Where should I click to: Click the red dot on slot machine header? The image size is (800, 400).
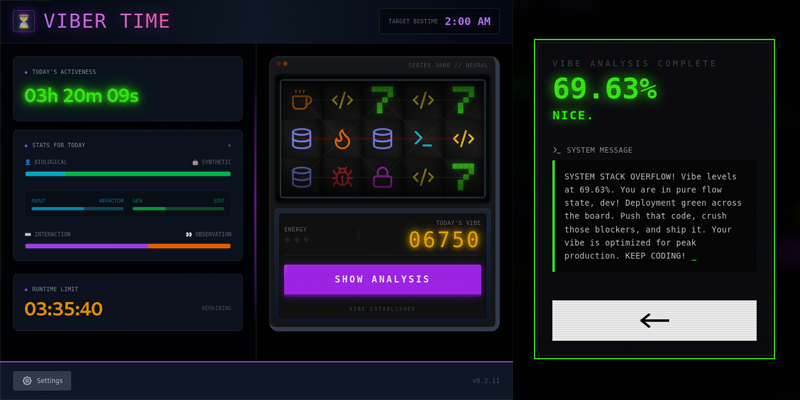[x=279, y=64]
